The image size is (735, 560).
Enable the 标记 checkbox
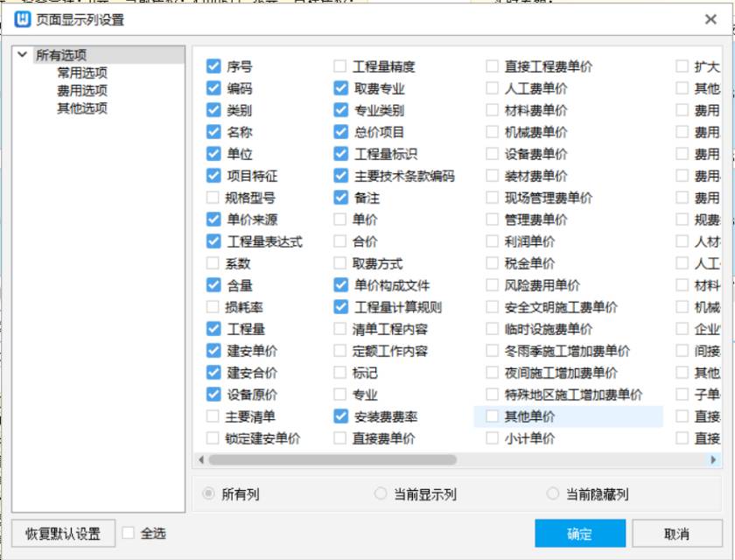tap(339, 373)
